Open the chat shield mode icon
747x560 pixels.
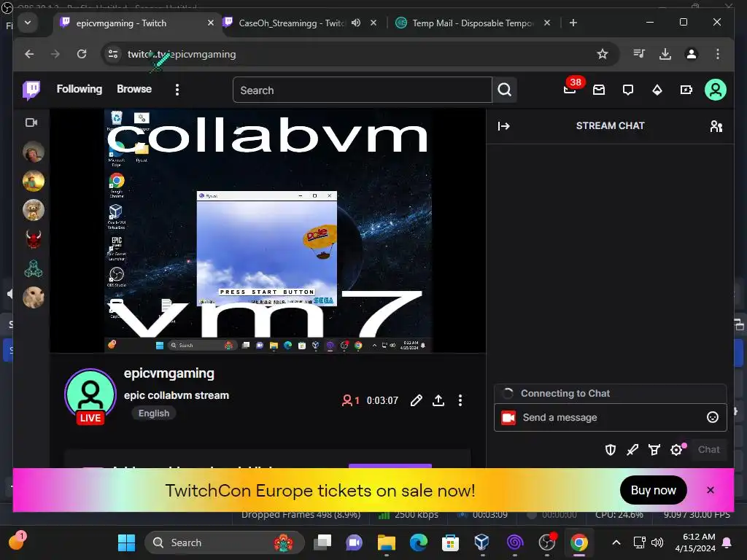611,449
